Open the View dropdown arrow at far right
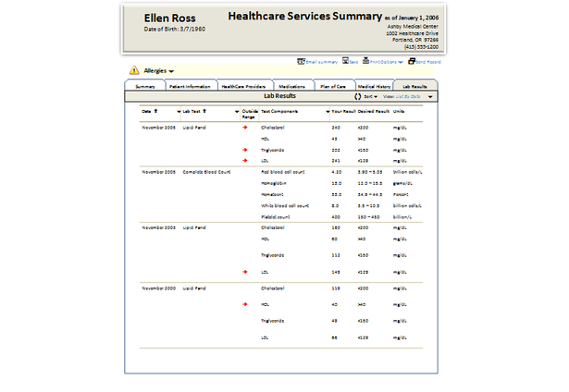Screen dimensions: 569x392 click(x=430, y=97)
